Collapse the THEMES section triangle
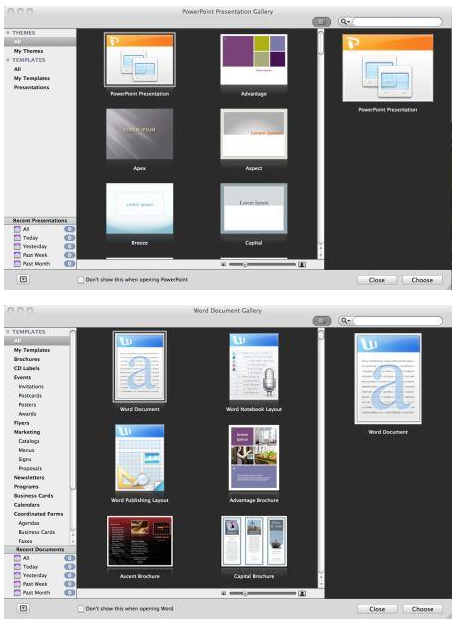The image size is (457, 624). point(8,33)
